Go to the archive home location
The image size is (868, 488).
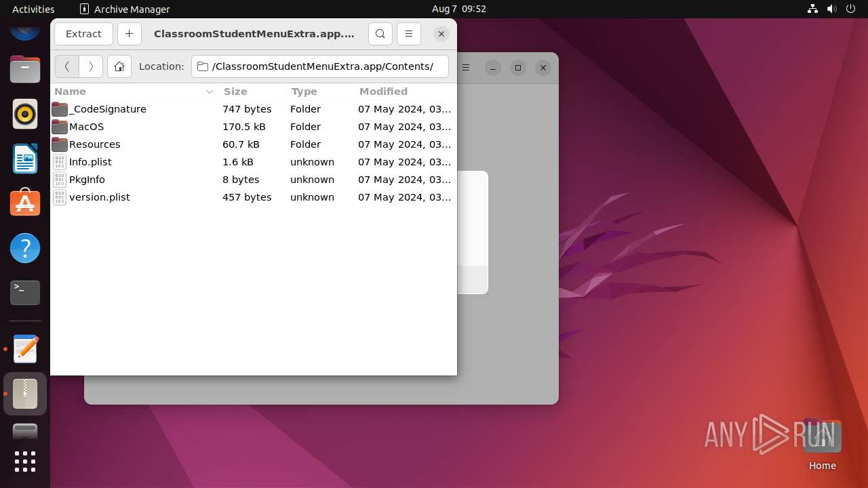pyautogui.click(x=119, y=66)
